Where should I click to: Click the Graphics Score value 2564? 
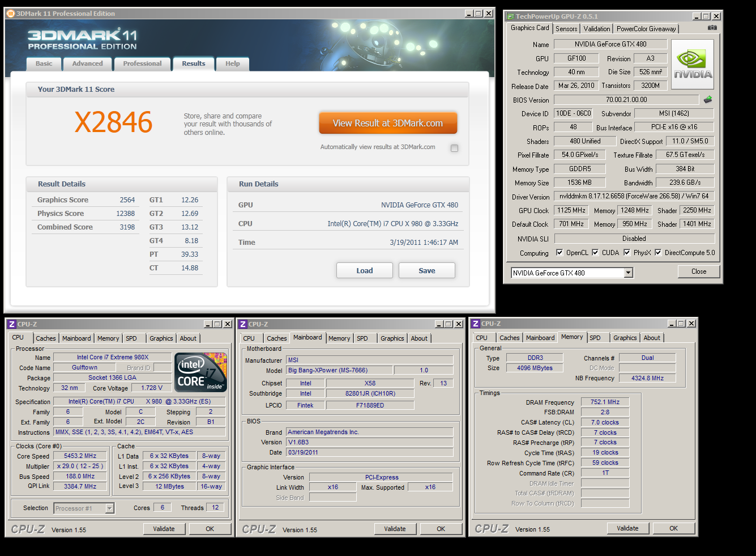click(127, 200)
